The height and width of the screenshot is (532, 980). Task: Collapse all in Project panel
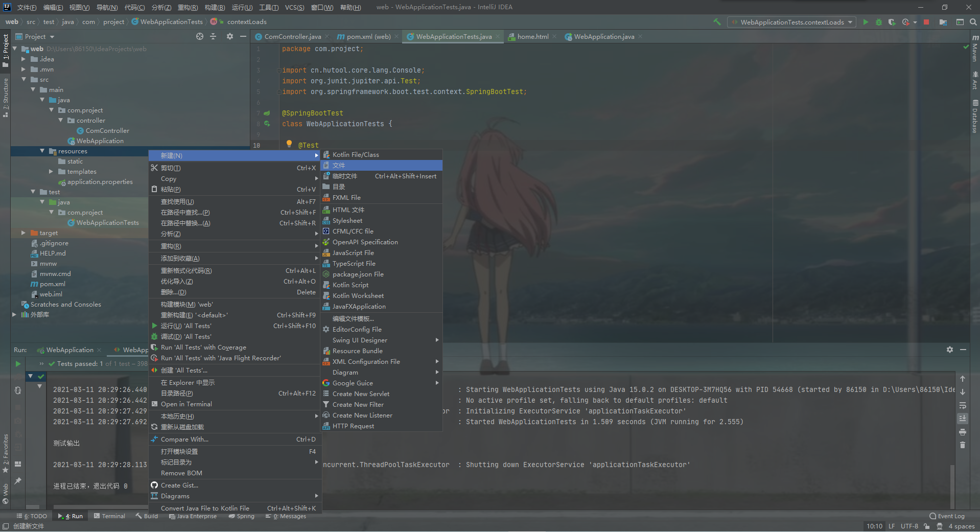coord(214,36)
